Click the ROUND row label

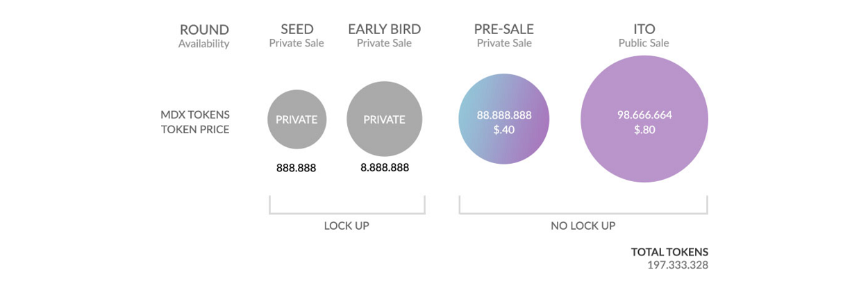pyautogui.click(x=204, y=29)
